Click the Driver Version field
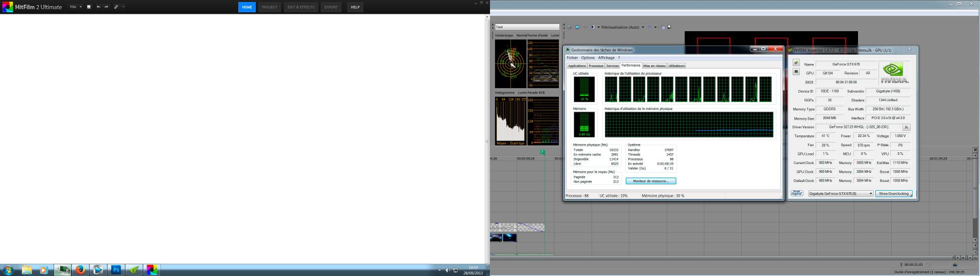980x276 pixels. click(859, 127)
